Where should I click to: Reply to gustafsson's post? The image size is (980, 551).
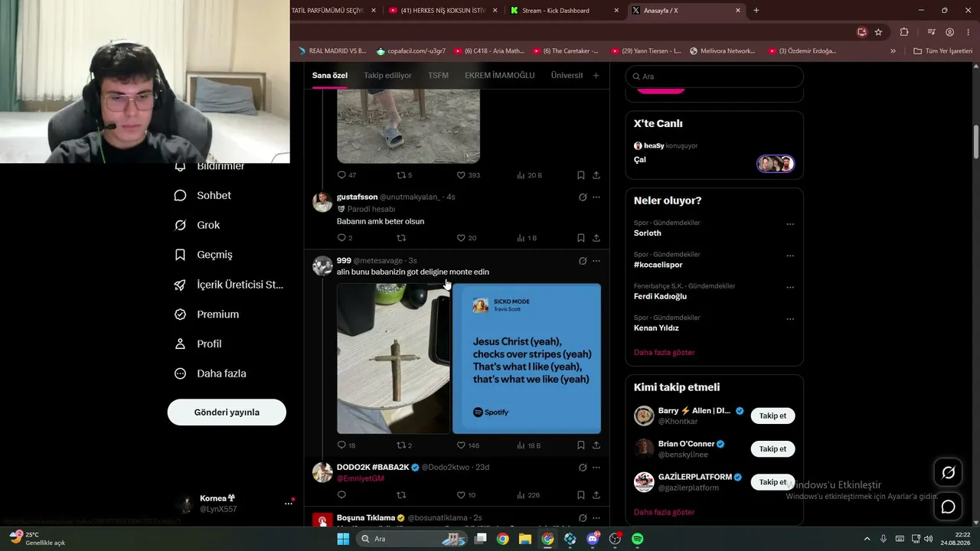(x=342, y=238)
